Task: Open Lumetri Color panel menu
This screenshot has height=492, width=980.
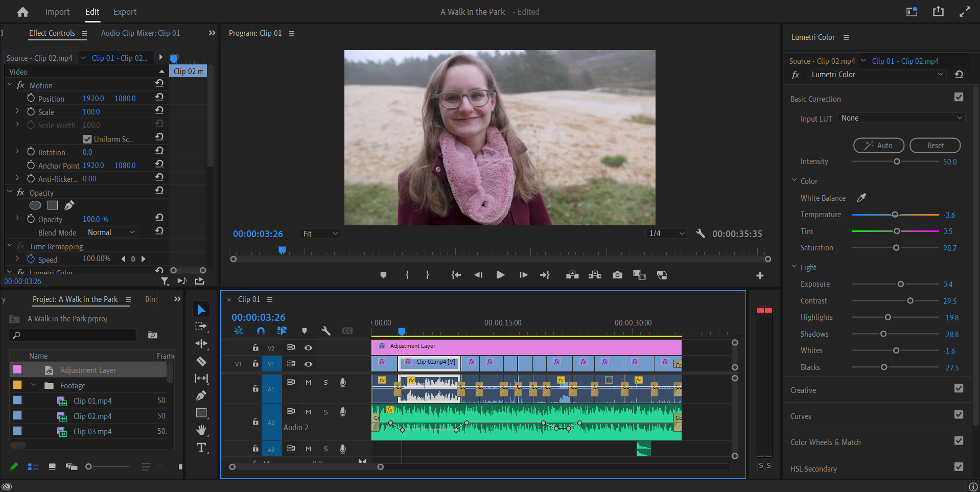Action: [846, 37]
